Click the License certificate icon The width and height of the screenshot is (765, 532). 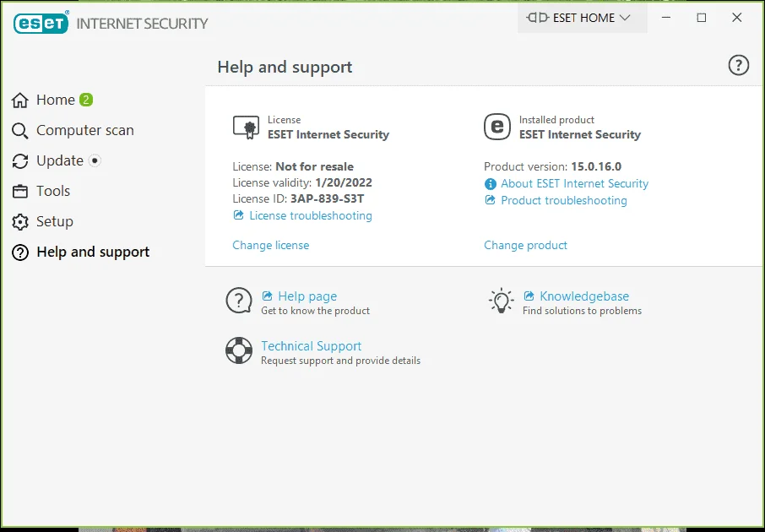point(247,128)
